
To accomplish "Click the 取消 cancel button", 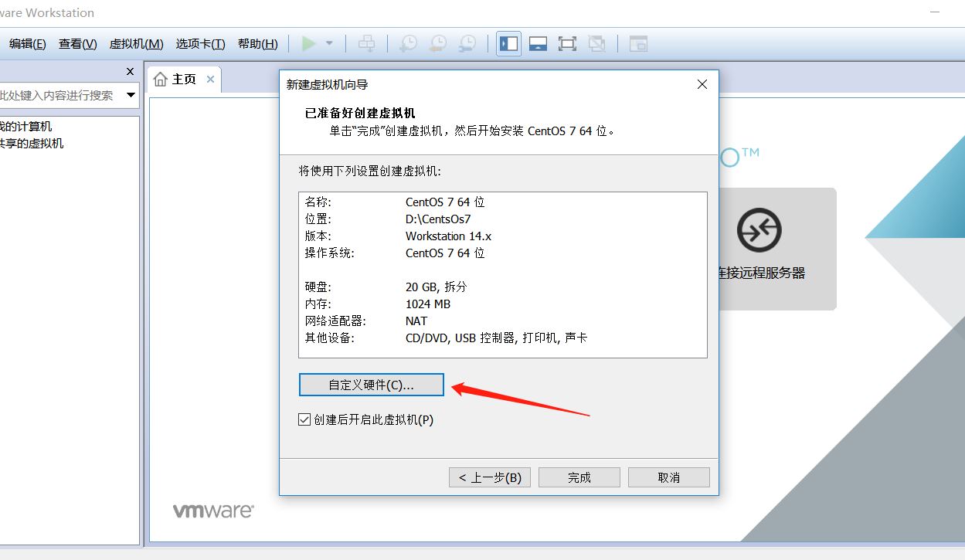I will (x=669, y=477).
